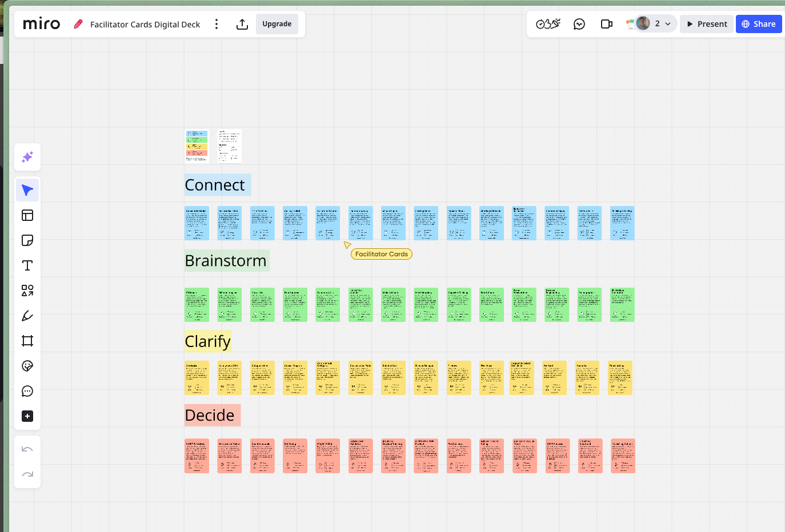The height and width of the screenshot is (532, 785).
Task: Click the Share button
Action: [758, 24]
